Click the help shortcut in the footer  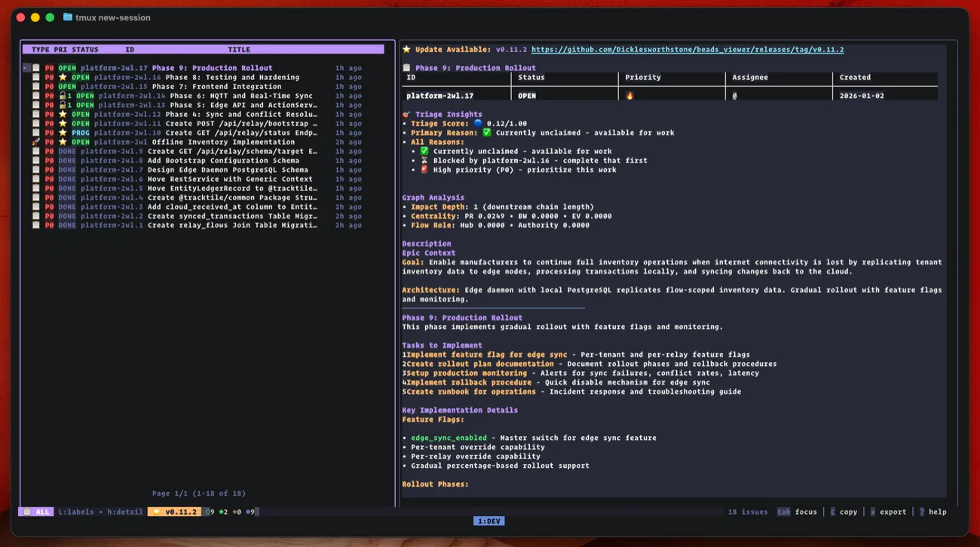(x=933, y=512)
